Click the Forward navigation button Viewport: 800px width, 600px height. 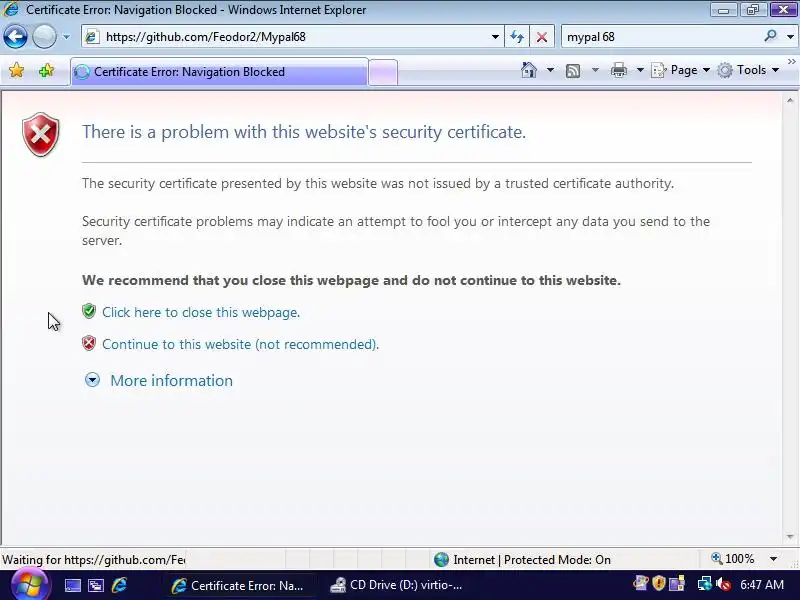[x=44, y=37]
